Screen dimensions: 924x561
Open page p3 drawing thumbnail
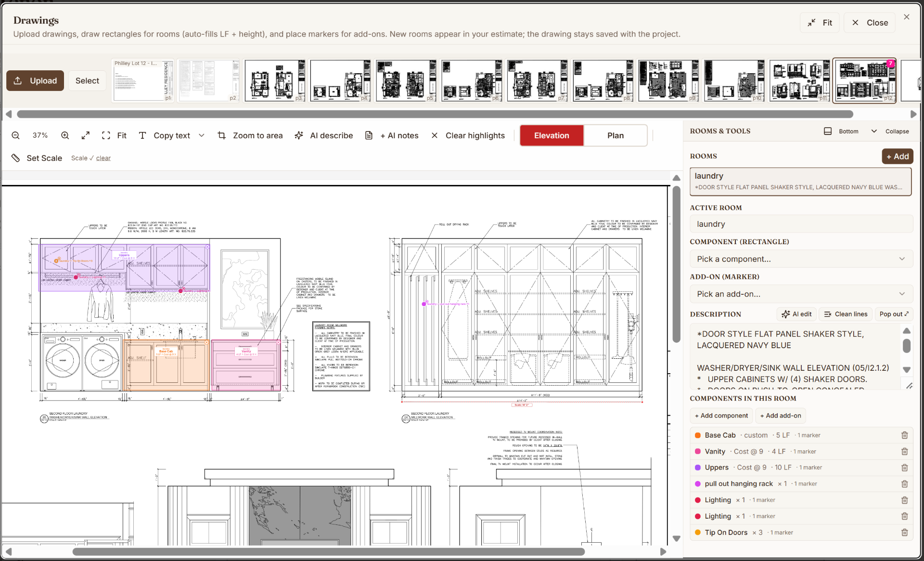point(275,81)
